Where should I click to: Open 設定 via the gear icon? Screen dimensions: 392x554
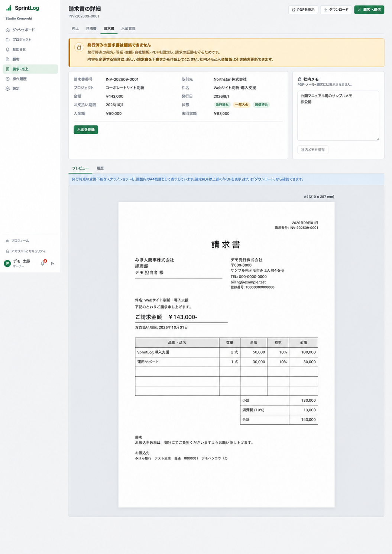click(x=8, y=88)
